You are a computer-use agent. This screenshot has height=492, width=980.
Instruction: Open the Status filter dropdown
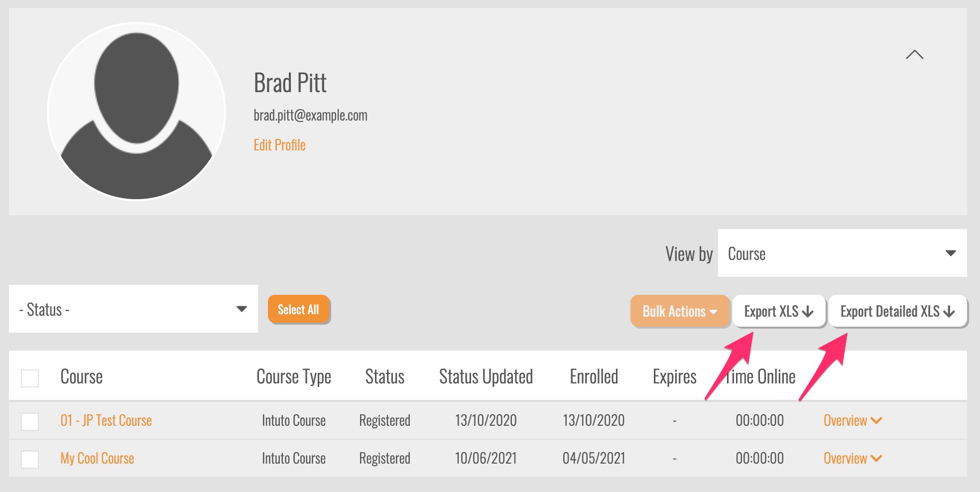(x=133, y=309)
